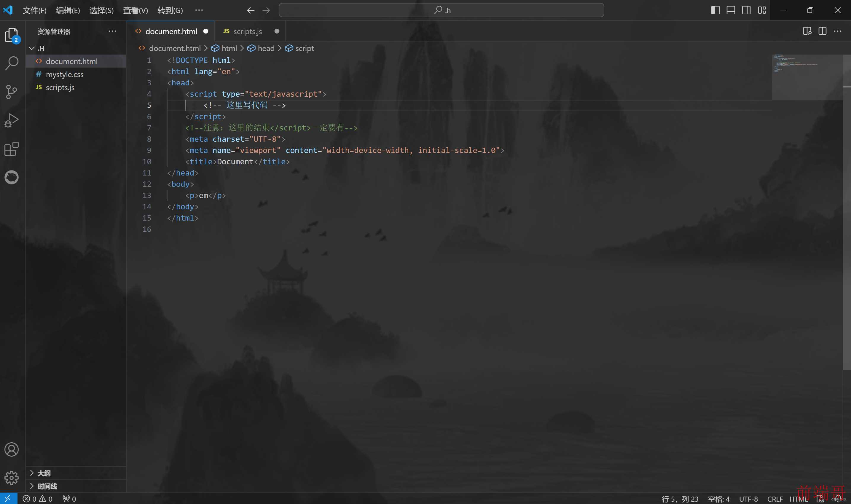The width and height of the screenshot is (851, 504).
Task: Toggle the bottom panel layout icon
Action: click(x=731, y=10)
